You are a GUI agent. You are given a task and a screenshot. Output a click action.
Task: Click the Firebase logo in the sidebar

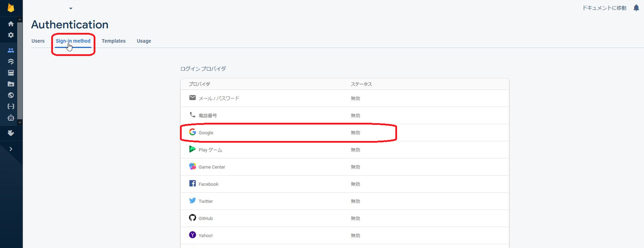point(11,7)
